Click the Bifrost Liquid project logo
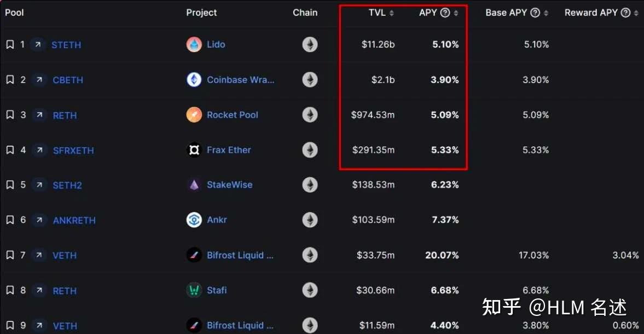Viewport: 644px width, 334px height. coord(194,255)
